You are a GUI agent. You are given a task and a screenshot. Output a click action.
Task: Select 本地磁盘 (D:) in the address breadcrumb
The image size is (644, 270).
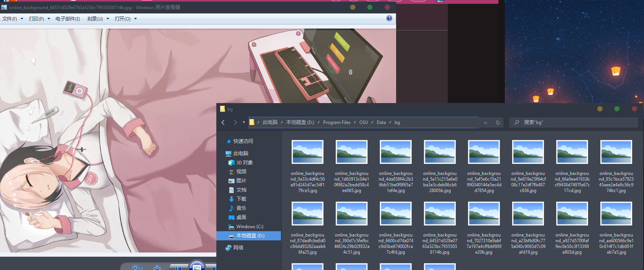300,122
